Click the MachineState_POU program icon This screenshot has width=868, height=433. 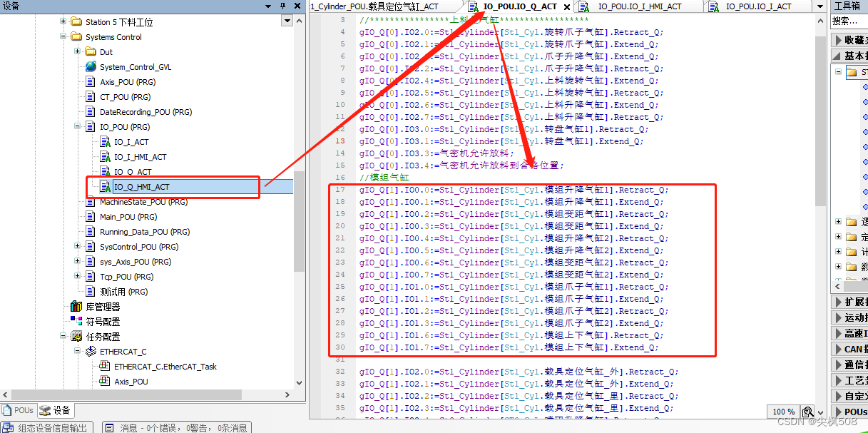tap(91, 201)
